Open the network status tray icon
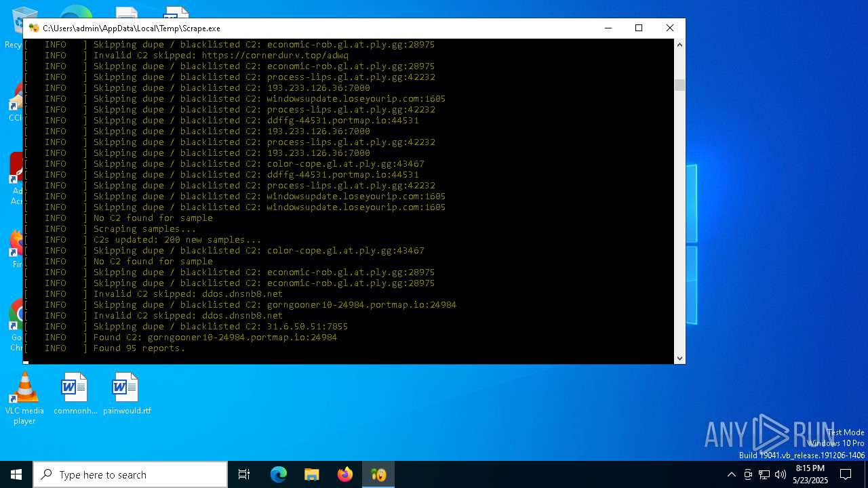 pos(764,474)
